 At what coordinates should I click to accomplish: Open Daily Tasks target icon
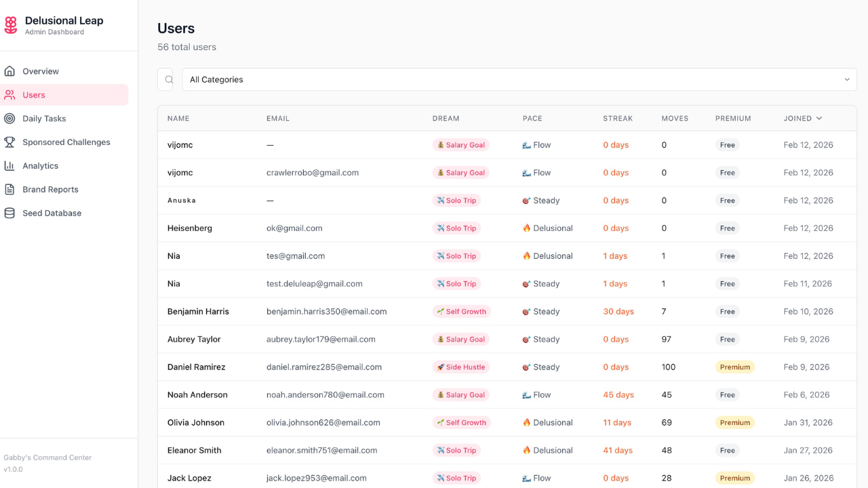click(x=9, y=119)
